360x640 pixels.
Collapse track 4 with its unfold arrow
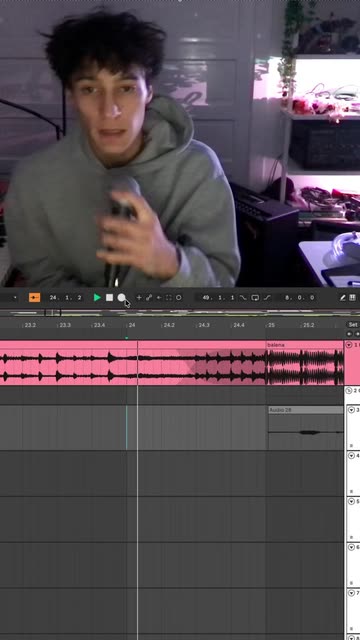tap(351, 456)
